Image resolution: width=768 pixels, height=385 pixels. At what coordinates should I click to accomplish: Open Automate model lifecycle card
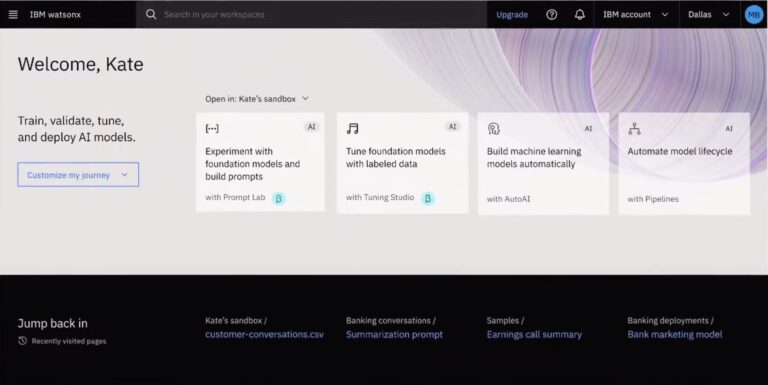pyautogui.click(x=684, y=164)
